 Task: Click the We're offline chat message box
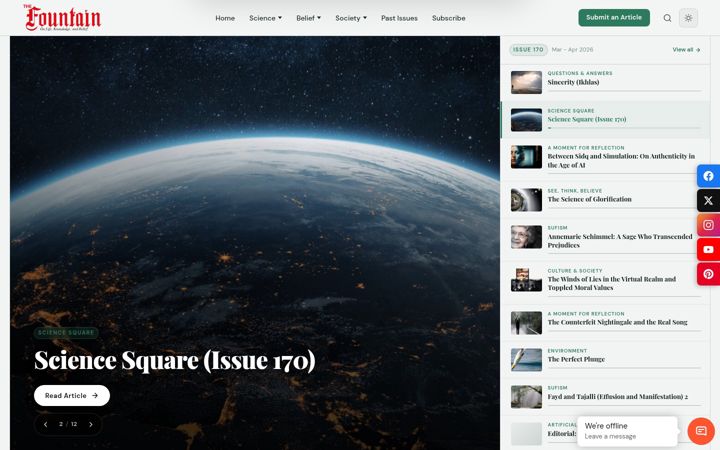[x=627, y=431]
